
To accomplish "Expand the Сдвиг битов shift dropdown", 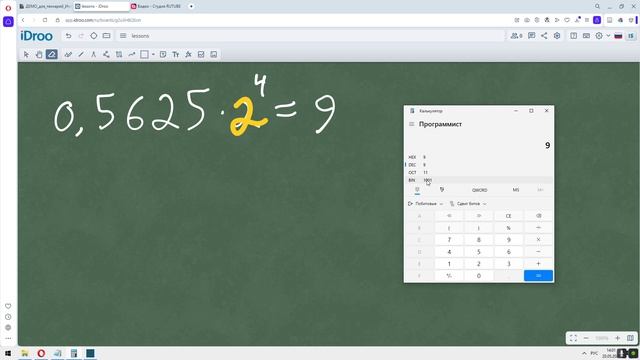I will click(468, 204).
